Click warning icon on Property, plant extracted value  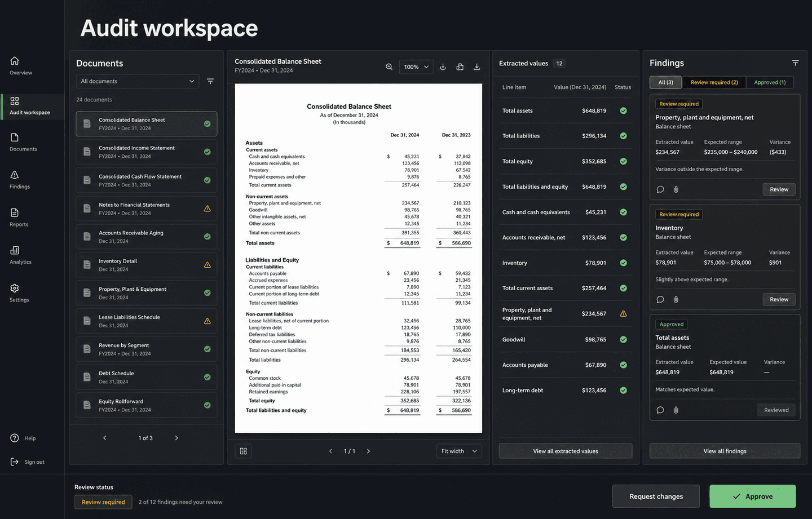tap(624, 314)
